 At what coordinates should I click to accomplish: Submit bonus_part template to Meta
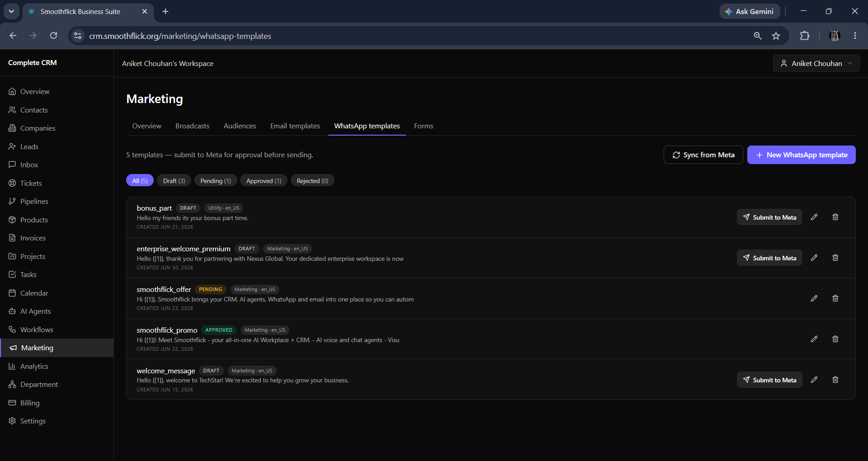click(x=769, y=217)
